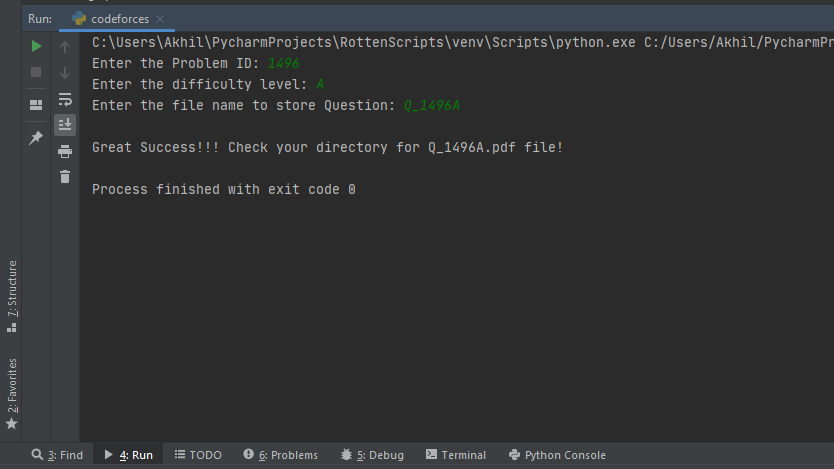Viewport: 834px width, 469px height.
Task: Pin the Run tab with pushpin icon
Action: pyautogui.click(x=36, y=138)
